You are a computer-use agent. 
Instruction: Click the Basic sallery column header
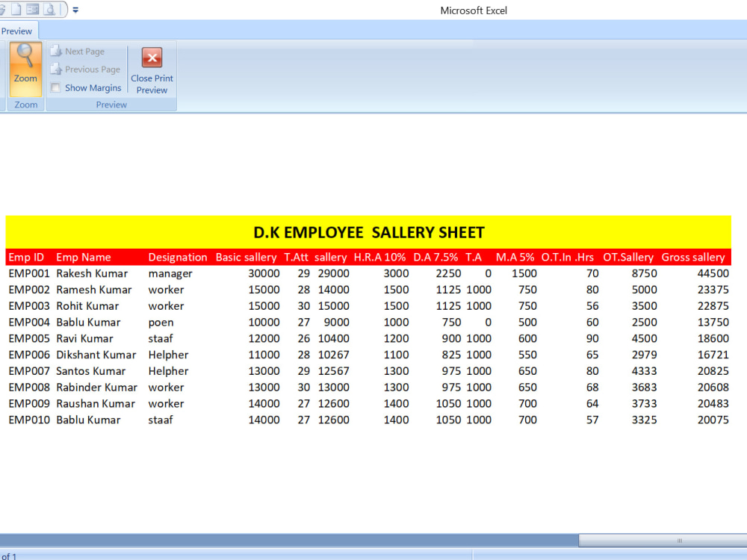click(x=246, y=257)
